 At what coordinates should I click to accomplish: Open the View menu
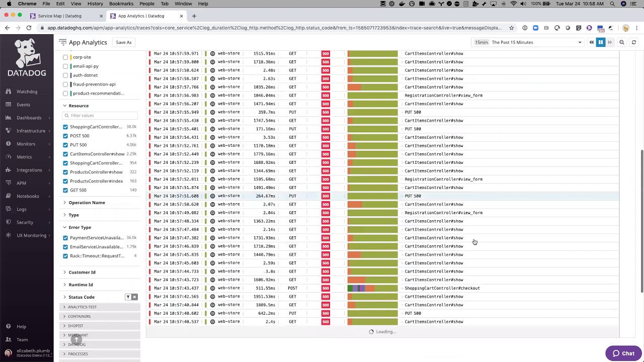[x=76, y=4]
